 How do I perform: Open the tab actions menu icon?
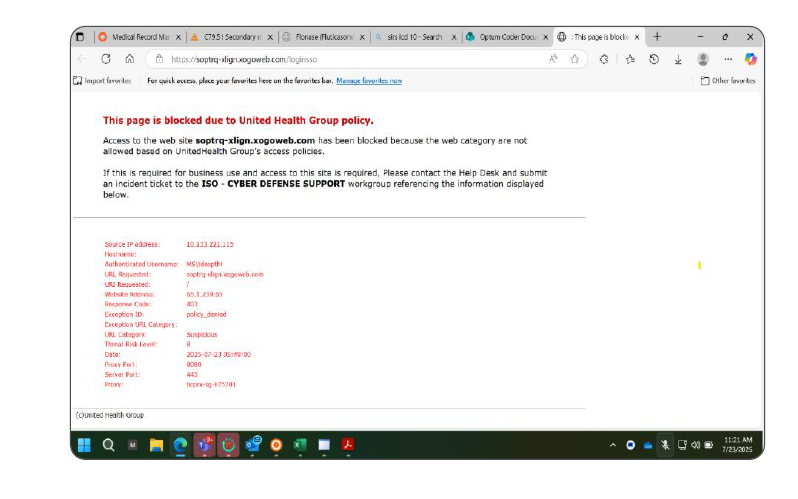coord(80,37)
